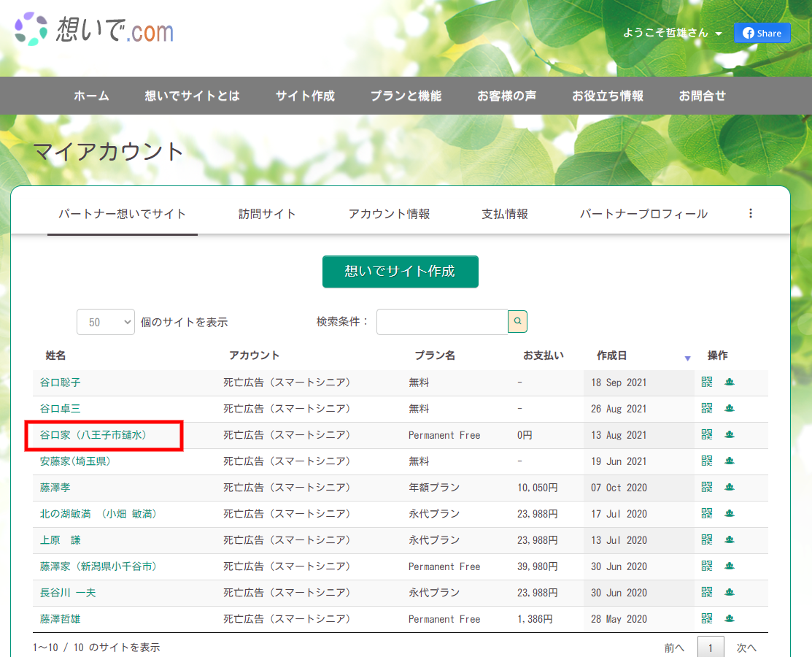812x657 pixels.
Task: Show QR code for 藤澤孝 site
Action: 706,487
